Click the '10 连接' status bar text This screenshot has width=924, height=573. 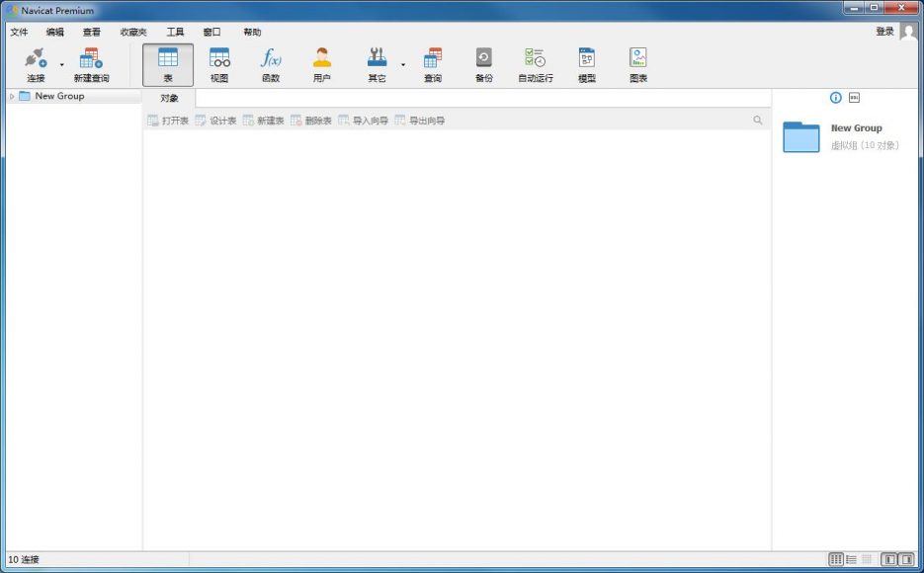pyautogui.click(x=24, y=559)
